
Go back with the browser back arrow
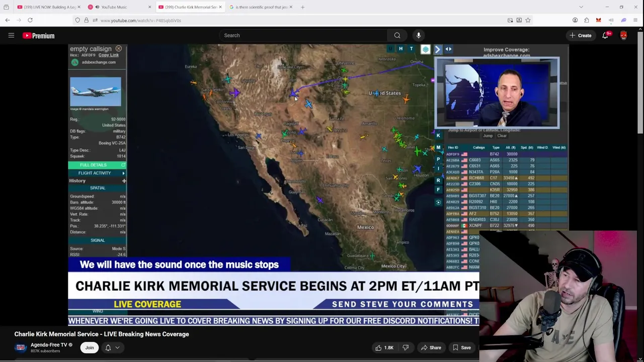[8, 20]
